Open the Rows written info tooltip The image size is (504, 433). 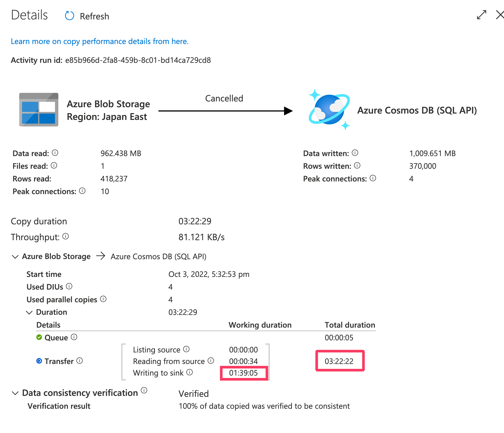point(357,166)
